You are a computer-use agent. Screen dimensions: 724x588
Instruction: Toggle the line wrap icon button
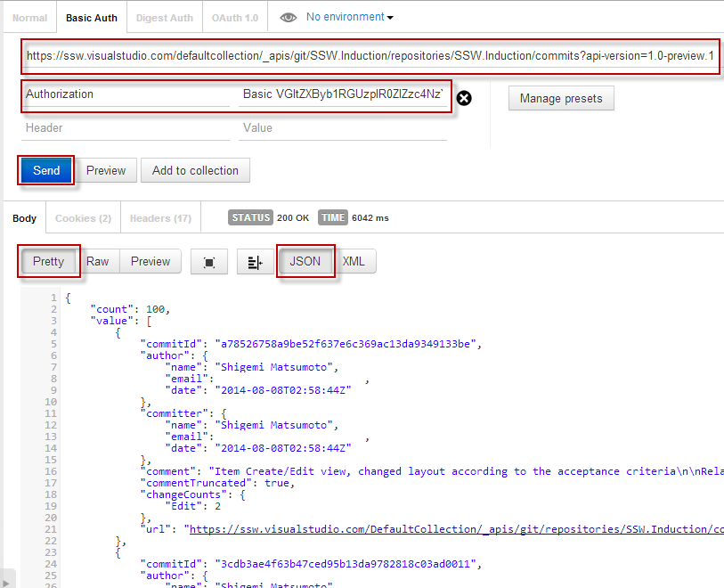[x=256, y=262]
